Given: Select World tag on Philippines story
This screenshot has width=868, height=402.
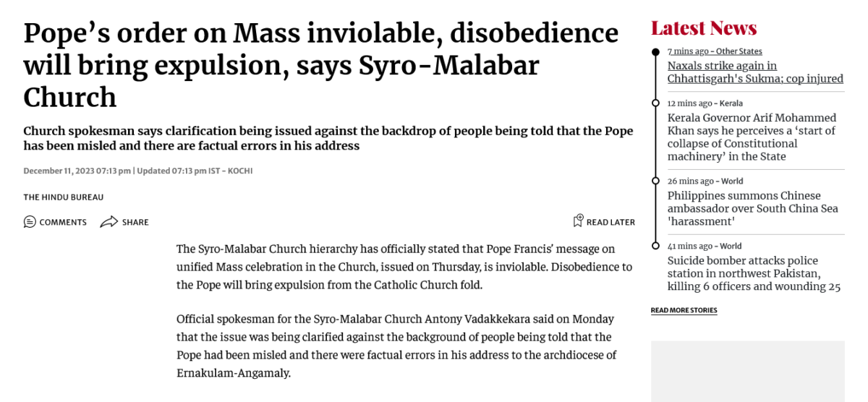Looking at the screenshot, I should coord(731,181).
